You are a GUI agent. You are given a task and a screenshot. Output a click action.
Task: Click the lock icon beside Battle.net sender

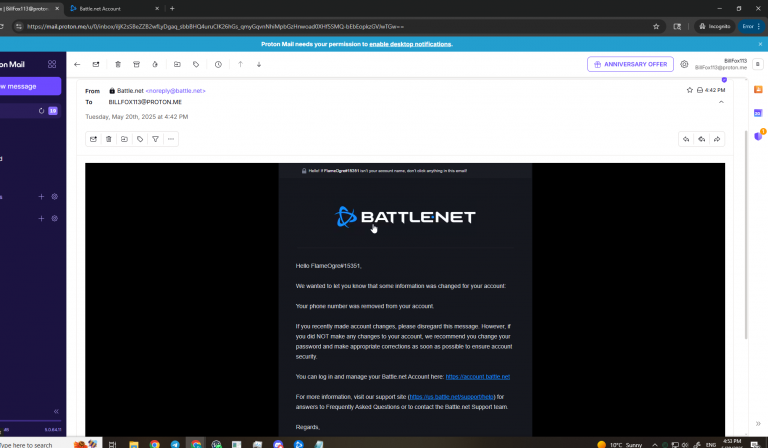pyautogui.click(x=112, y=91)
